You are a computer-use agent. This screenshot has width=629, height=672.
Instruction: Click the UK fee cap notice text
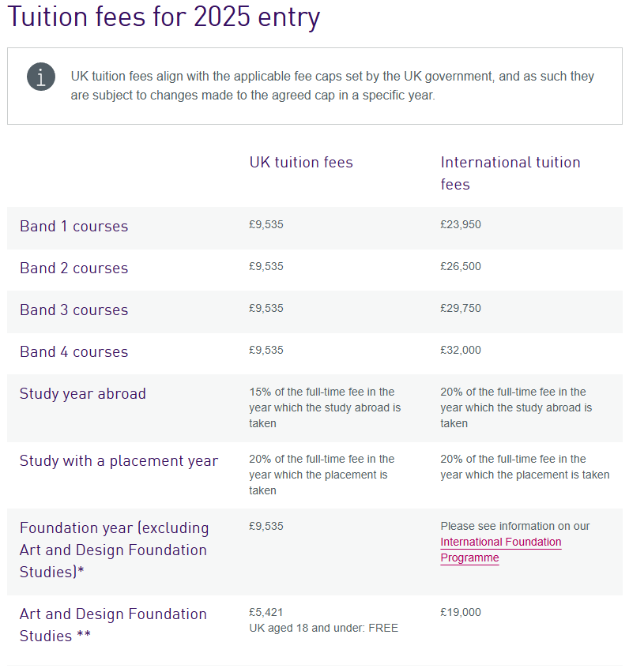coord(332,86)
